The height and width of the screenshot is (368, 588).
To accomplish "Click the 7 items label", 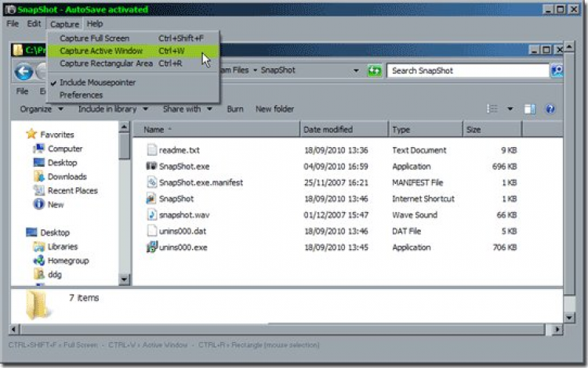I will [x=84, y=298].
